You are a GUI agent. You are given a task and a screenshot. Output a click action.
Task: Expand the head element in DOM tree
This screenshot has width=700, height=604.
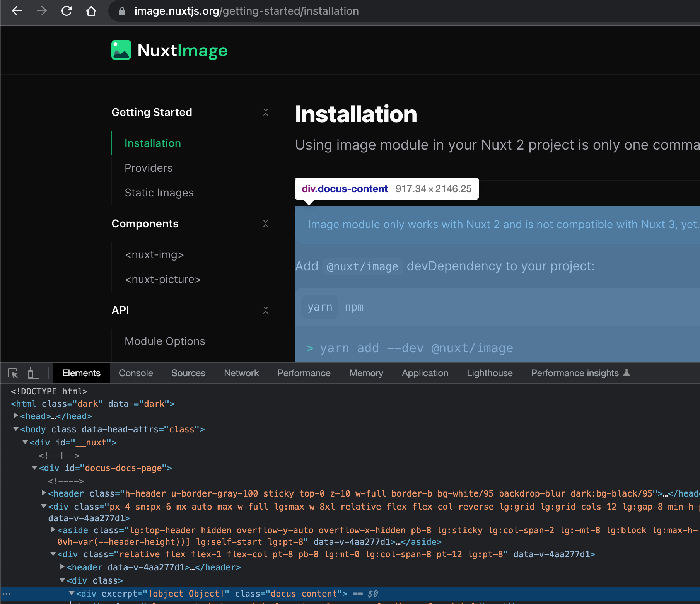pos(16,416)
